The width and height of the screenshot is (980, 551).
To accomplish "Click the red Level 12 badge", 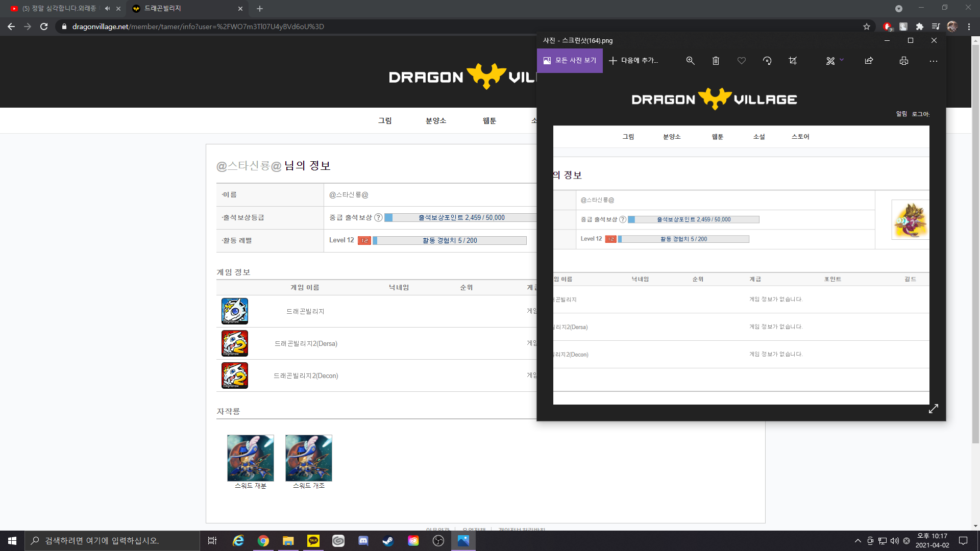I will (364, 240).
